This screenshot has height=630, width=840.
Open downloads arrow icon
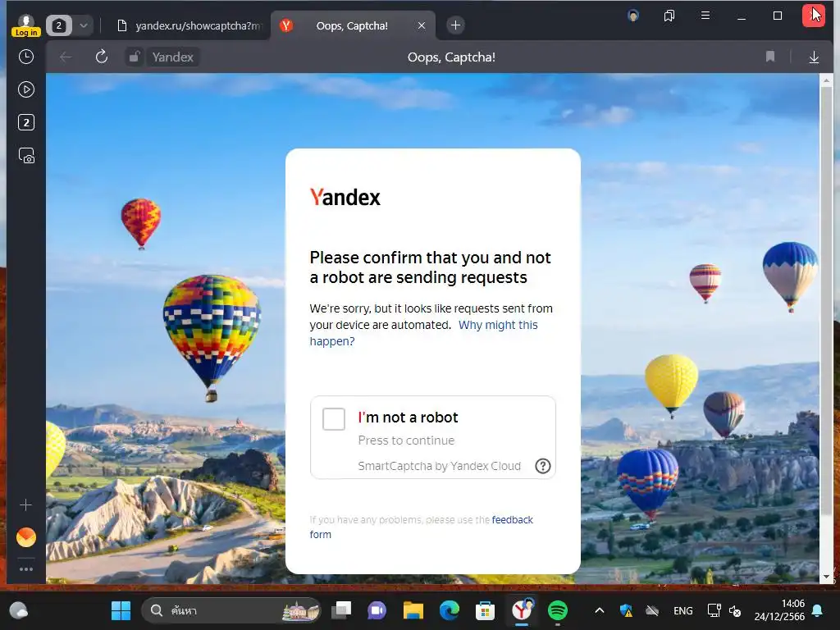[814, 57]
